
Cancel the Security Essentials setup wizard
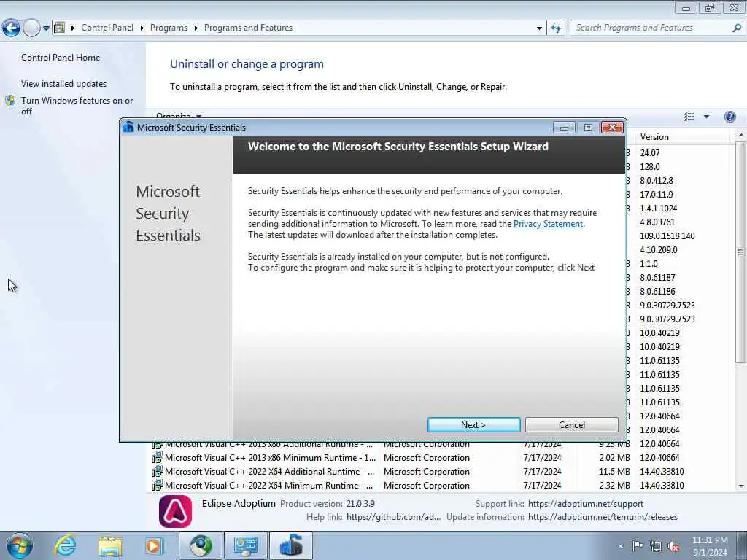tap(571, 425)
